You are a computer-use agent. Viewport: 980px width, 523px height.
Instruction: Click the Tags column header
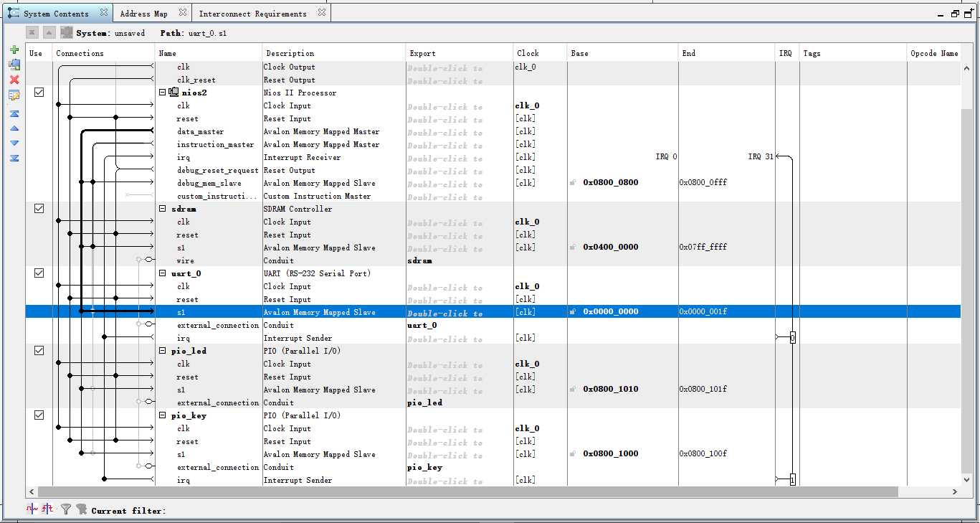pyautogui.click(x=853, y=53)
